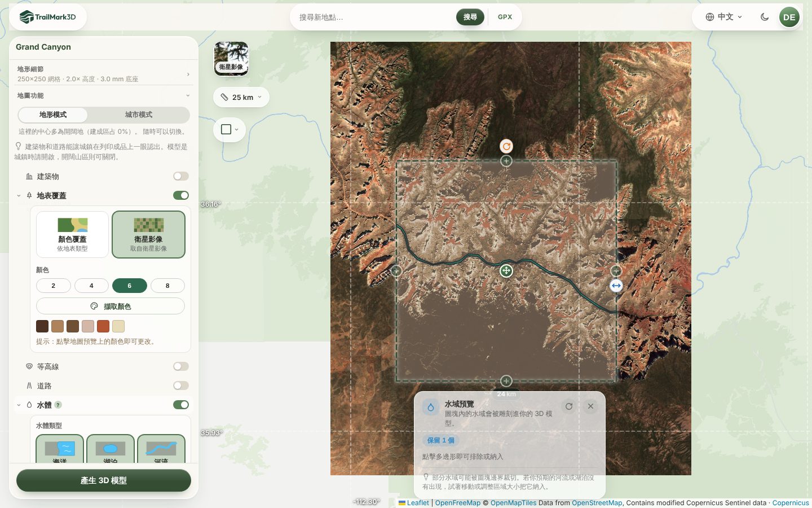812x508 pixels.
Task: Click the left edge plus handle
Action: point(396,271)
